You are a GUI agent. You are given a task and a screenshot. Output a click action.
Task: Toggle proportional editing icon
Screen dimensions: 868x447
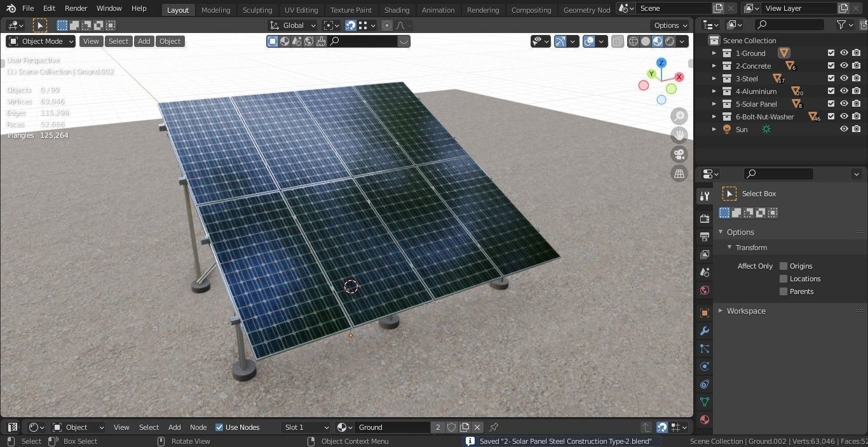pos(386,25)
